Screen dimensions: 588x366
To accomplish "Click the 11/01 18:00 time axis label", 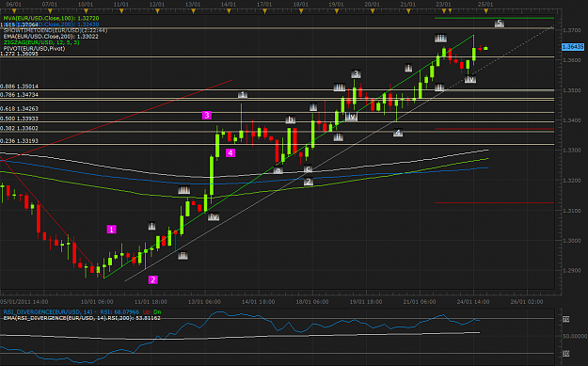I will coord(151,302).
